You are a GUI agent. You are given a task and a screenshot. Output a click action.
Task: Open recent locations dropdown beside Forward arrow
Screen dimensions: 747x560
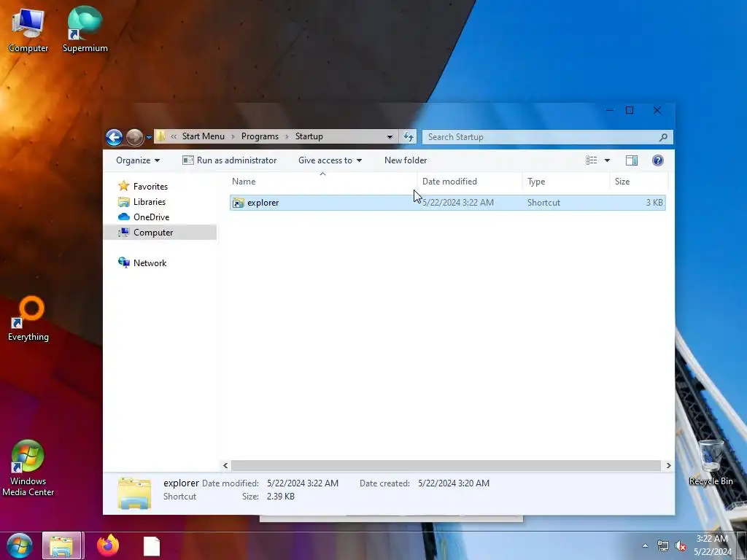point(149,137)
